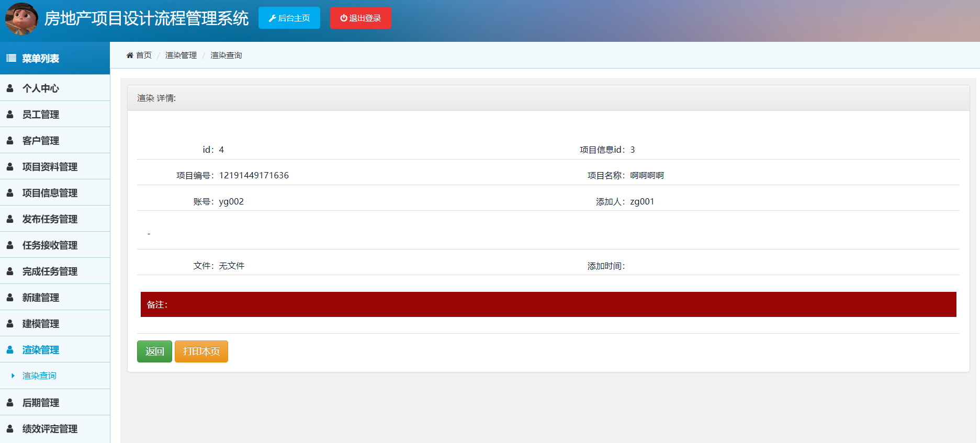Click the 项目名称 value 啊啊啊啊
Image resolution: width=980 pixels, height=443 pixels.
[x=647, y=175]
